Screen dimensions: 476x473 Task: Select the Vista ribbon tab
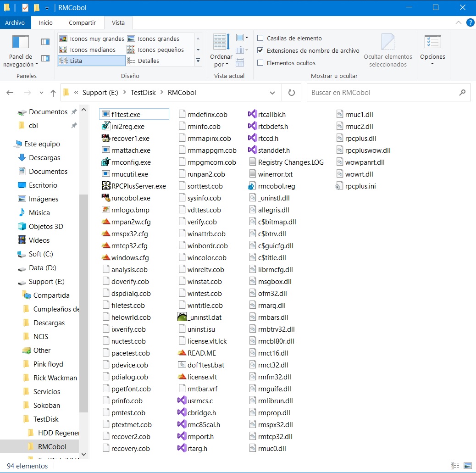click(x=118, y=22)
